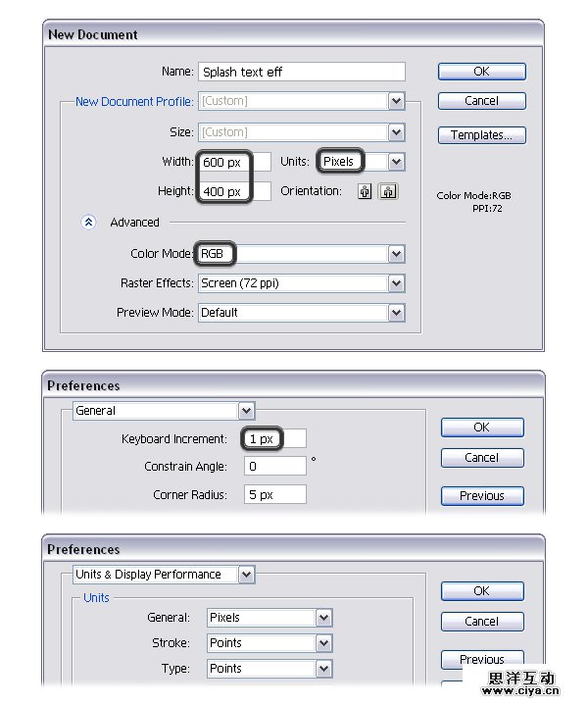Open the Templates button
This screenshot has width=588, height=706.
pos(481,135)
